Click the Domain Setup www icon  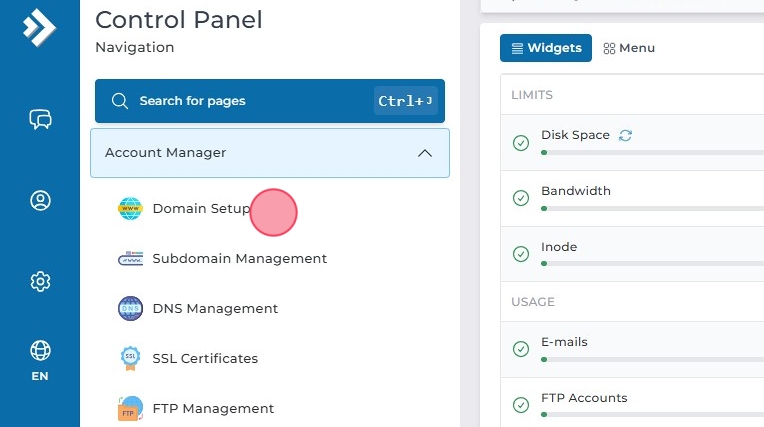130,209
